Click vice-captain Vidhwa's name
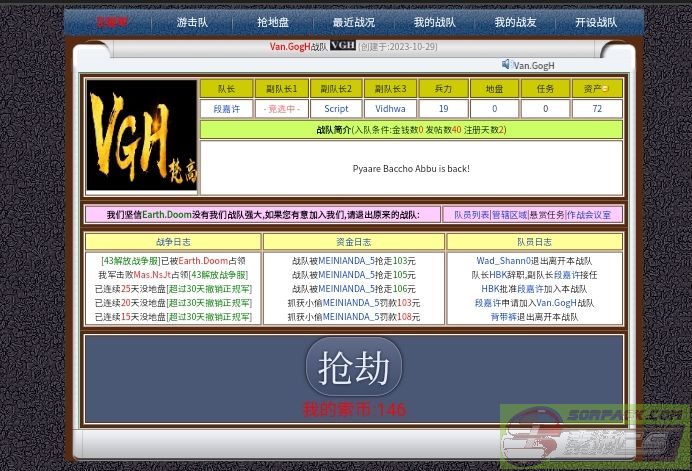Viewport: 692px width, 471px height. (390, 109)
